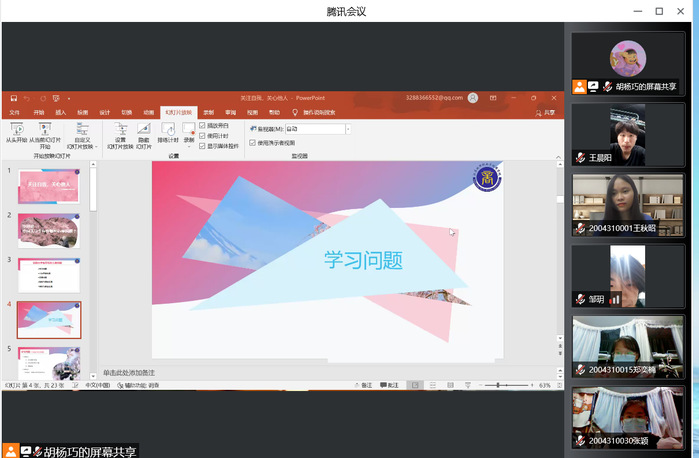Click the 切换 ribbon tab
This screenshot has height=458, width=699.
click(x=127, y=112)
